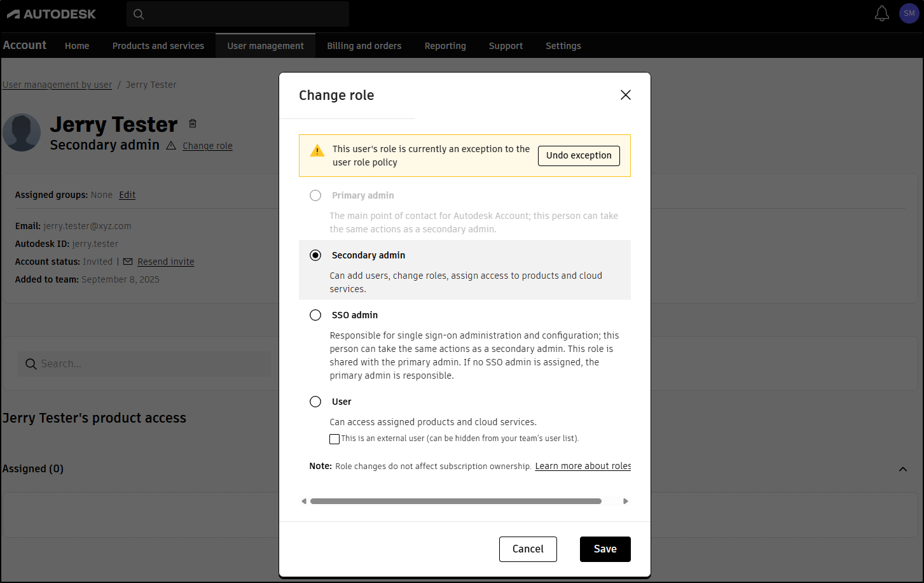Open the Settings tab
Screen dimensions: 924x583
563,46
